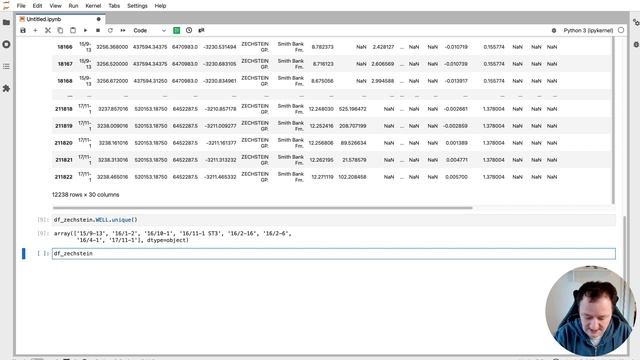
Task: Copy the selected cell
Action: point(60,30)
